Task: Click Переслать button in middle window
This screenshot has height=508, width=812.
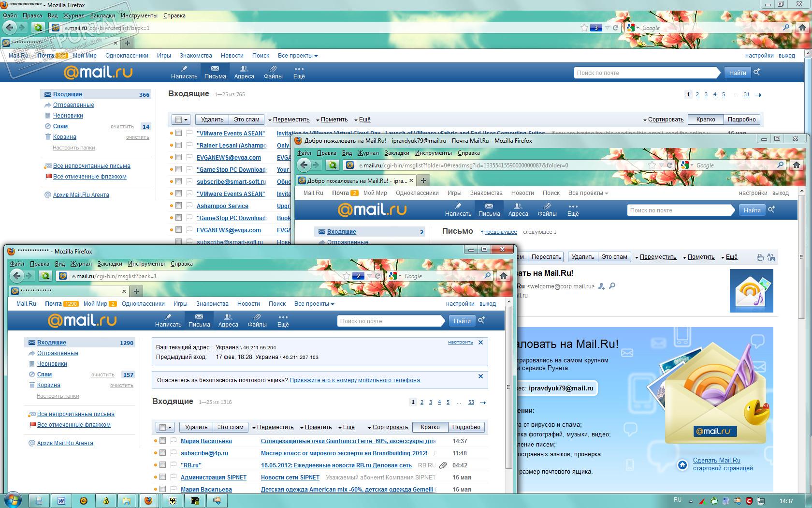Action: (547, 257)
